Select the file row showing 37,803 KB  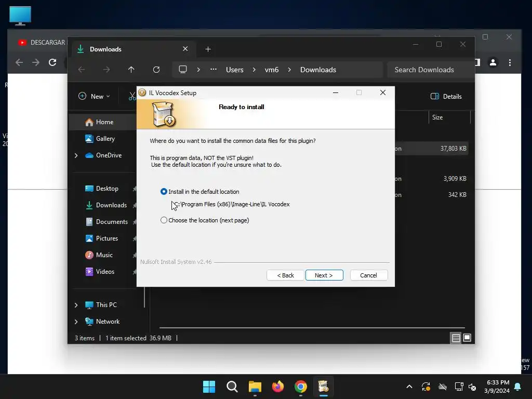click(x=432, y=149)
